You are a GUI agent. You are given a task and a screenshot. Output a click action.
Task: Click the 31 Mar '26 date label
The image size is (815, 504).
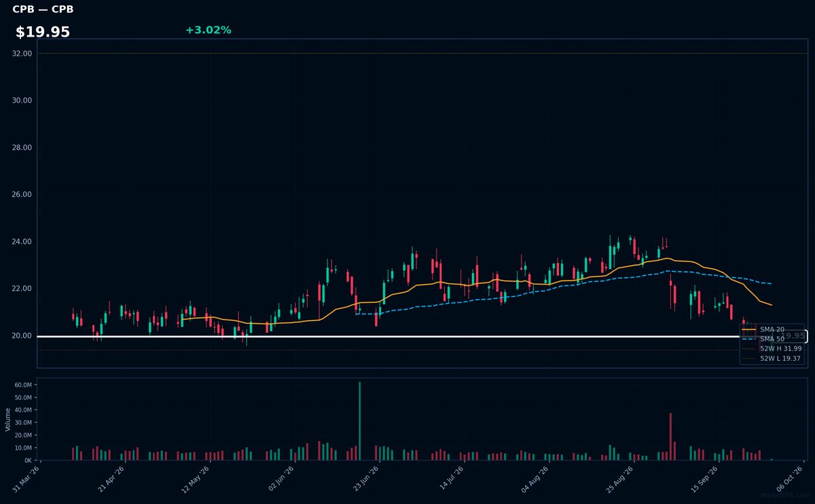click(x=27, y=480)
